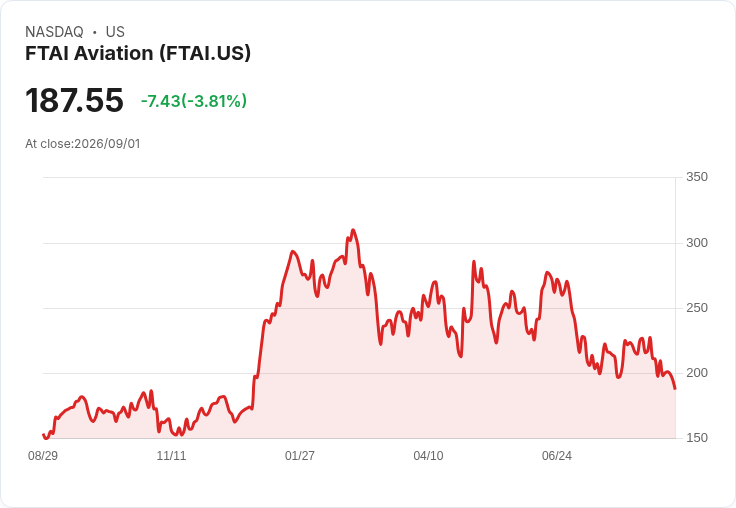Click the starting point of the price line
Viewport: 736px width, 508px height.
coord(44,435)
